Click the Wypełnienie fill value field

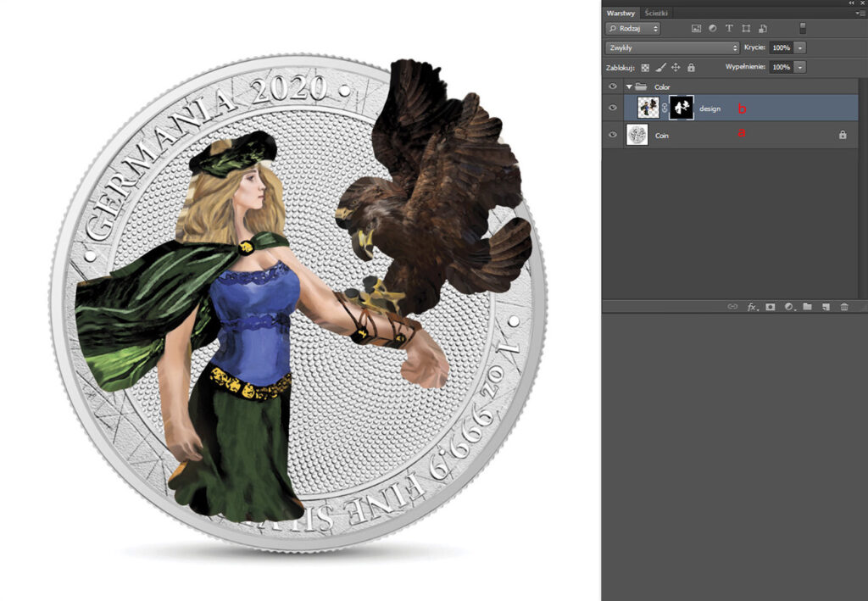pos(781,67)
